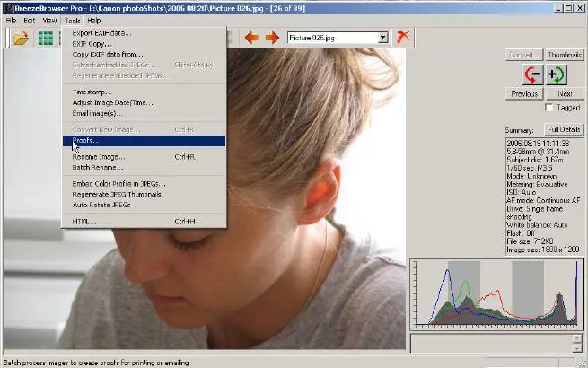Viewport: 588px width, 368px height.
Task: Select the highlighted Proofs menu item
Action: coord(144,141)
